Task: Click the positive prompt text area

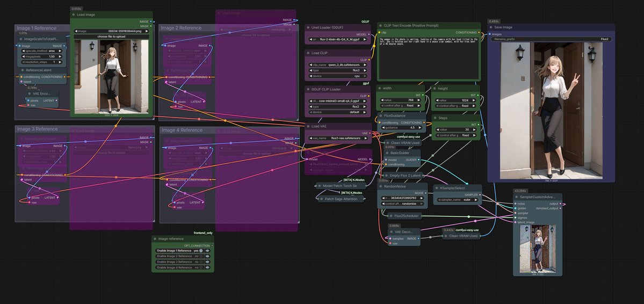Action: 429,57
